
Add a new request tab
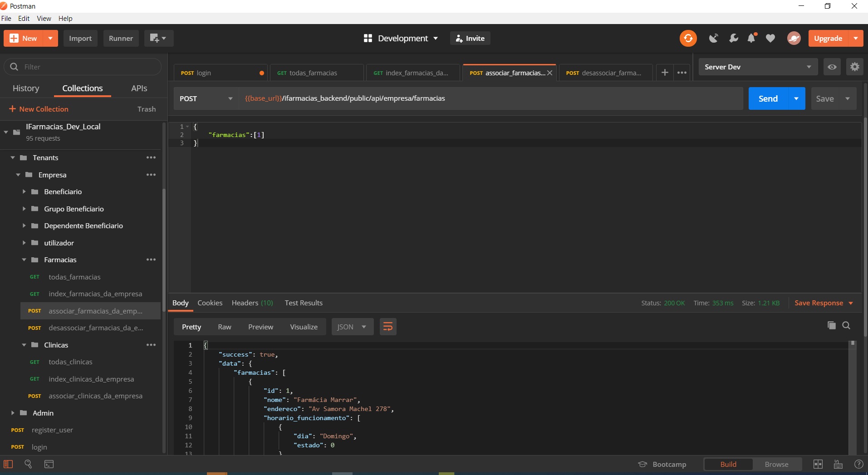[x=665, y=73]
